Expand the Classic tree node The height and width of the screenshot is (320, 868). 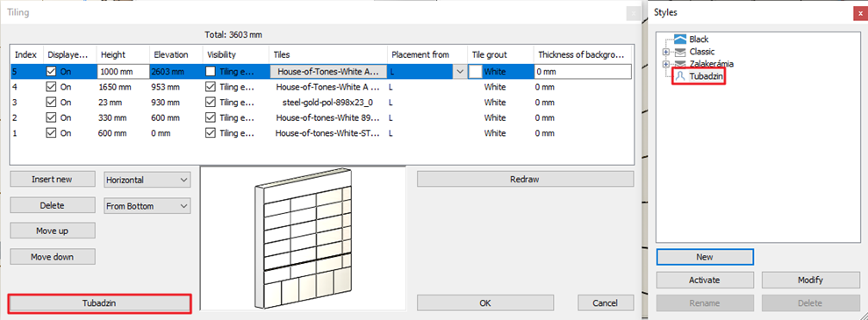[666, 52]
